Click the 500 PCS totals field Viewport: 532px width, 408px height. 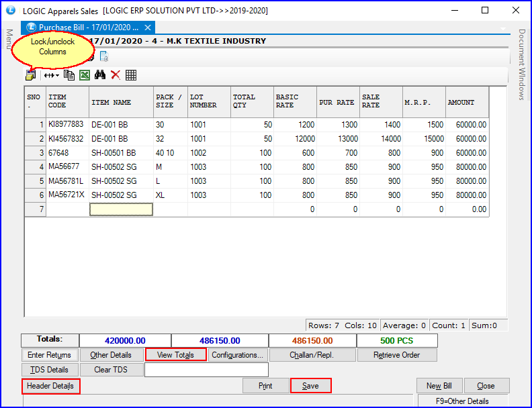(x=397, y=341)
